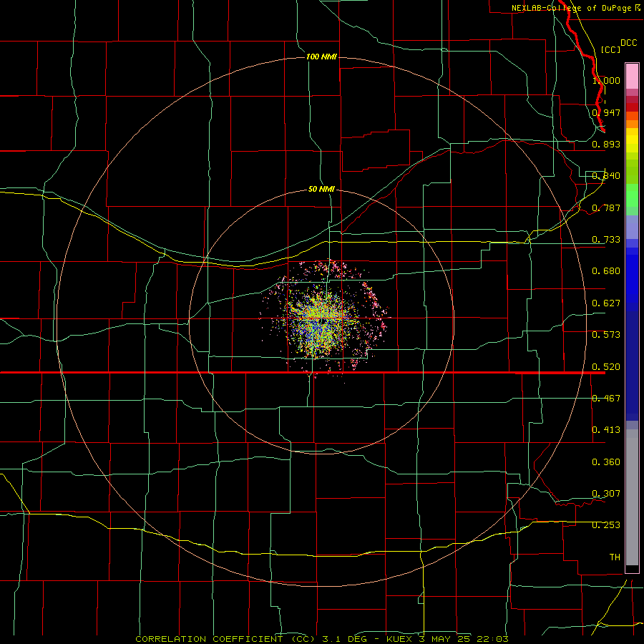The height and width of the screenshot is (644, 644).
Task: Click the 0.573 value on the color scale
Action: (x=606, y=335)
